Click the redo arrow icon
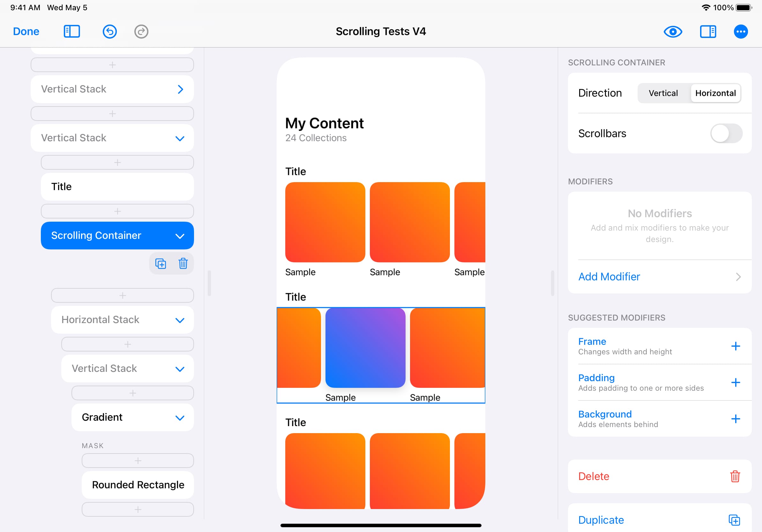Image resolution: width=762 pixels, height=532 pixels. click(x=141, y=32)
